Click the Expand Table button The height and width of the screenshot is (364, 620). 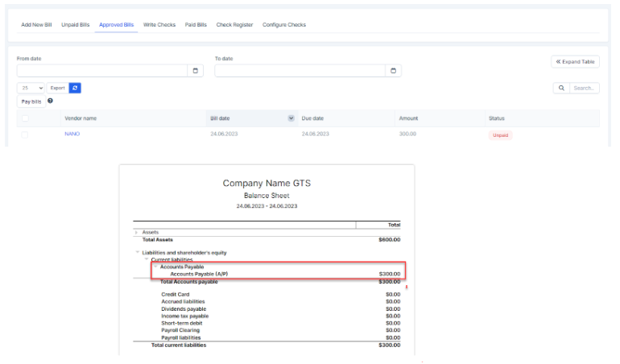pyautogui.click(x=576, y=62)
